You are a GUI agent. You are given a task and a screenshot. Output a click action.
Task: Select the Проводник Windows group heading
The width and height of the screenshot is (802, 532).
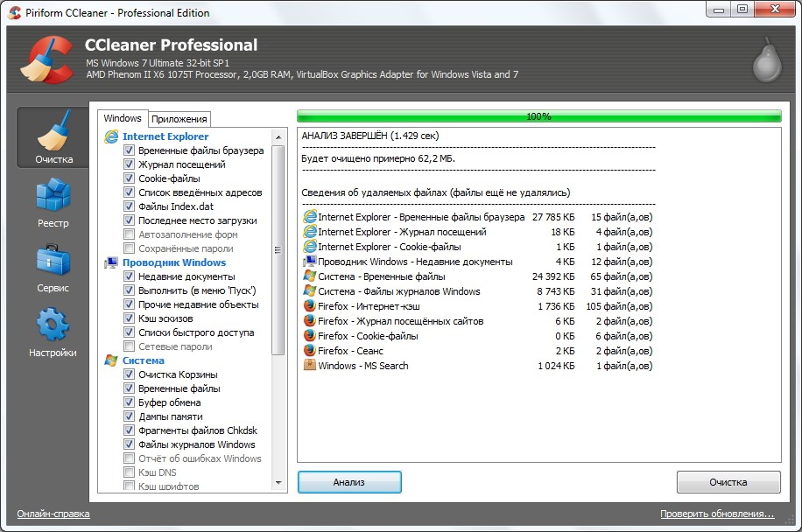(174, 262)
